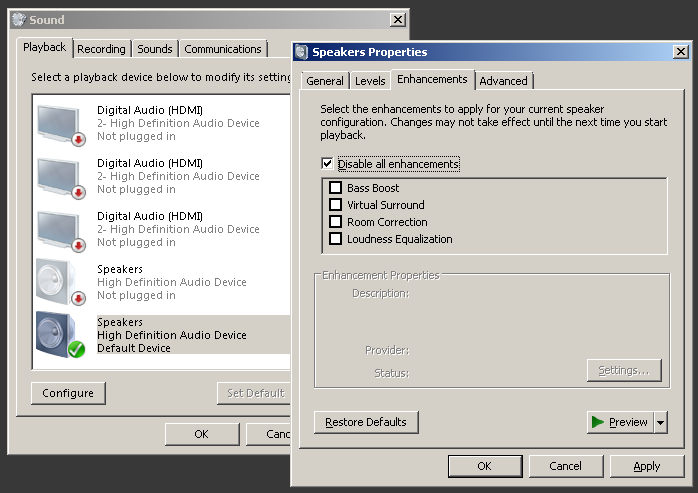Enable the Bass Boost enhancement

(336, 188)
